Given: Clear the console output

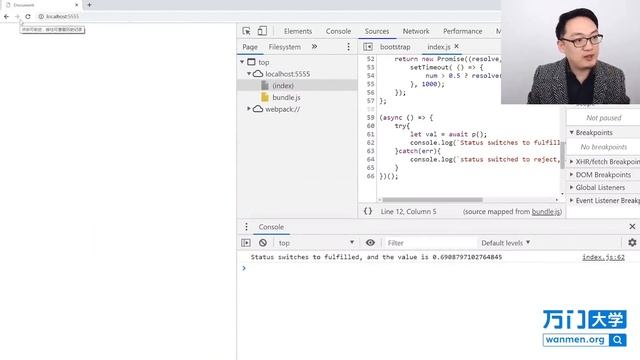Looking at the screenshot, I should (263, 243).
